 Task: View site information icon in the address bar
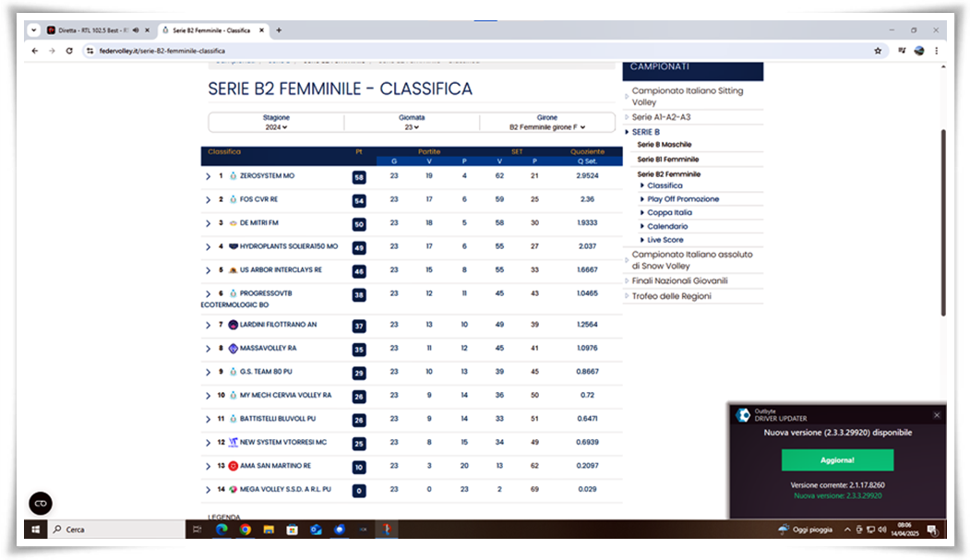click(90, 51)
